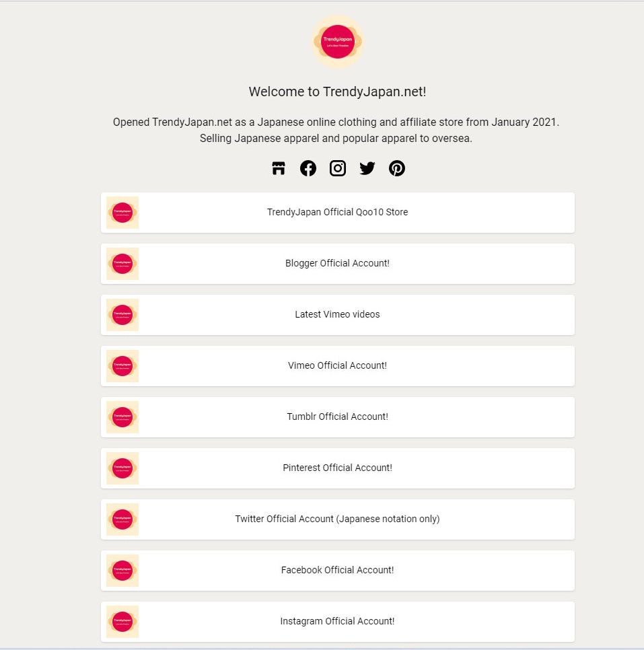Click the logo thumbnail beside Instagram link
The image size is (644, 650).
[x=122, y=622]
